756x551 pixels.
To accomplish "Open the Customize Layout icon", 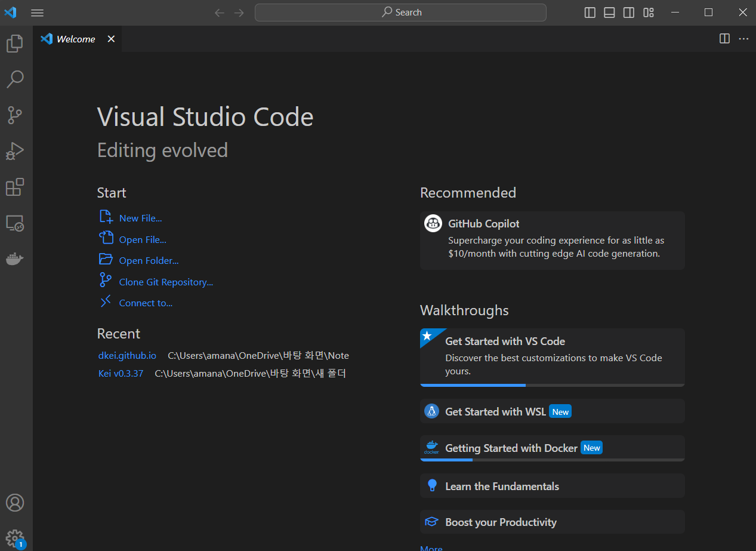I will (x=649, y=13).
